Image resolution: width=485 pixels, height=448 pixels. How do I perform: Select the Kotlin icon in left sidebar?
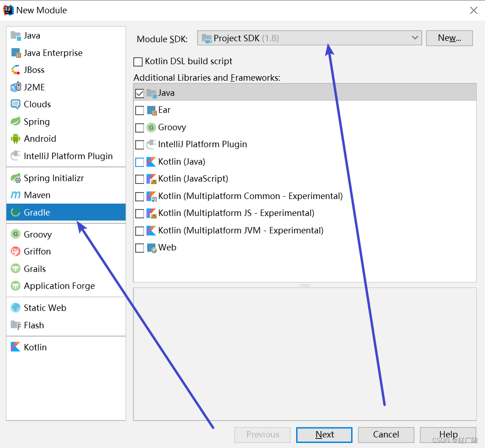[x=16, y=347]
